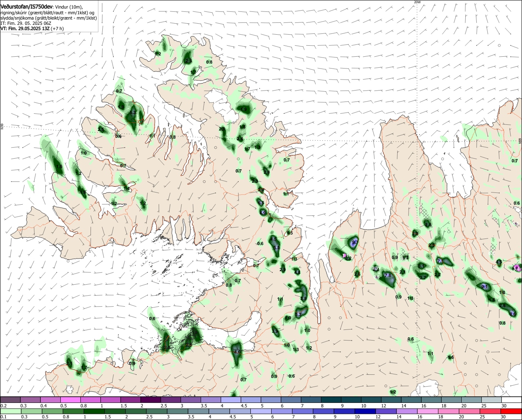The image size is (522, 420).
Task: Click the 6.5 precipitation value
Action: click(x=261, y=203)
